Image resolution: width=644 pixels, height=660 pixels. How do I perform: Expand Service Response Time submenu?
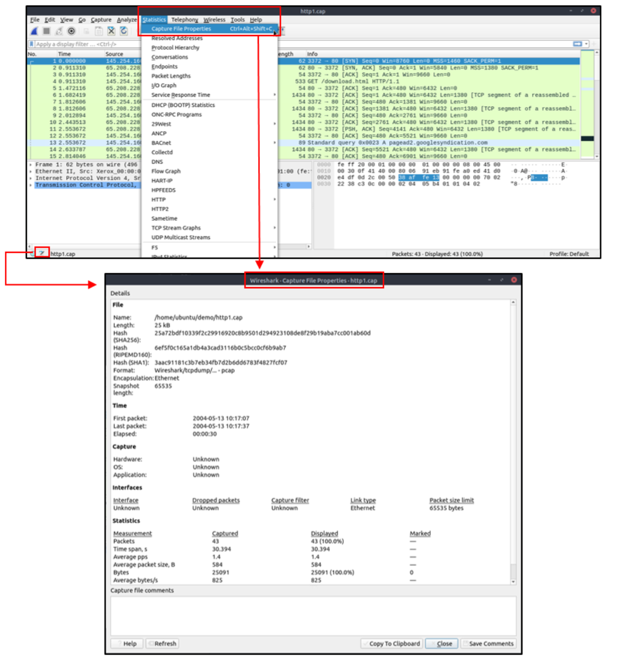(x=210, y=95)
